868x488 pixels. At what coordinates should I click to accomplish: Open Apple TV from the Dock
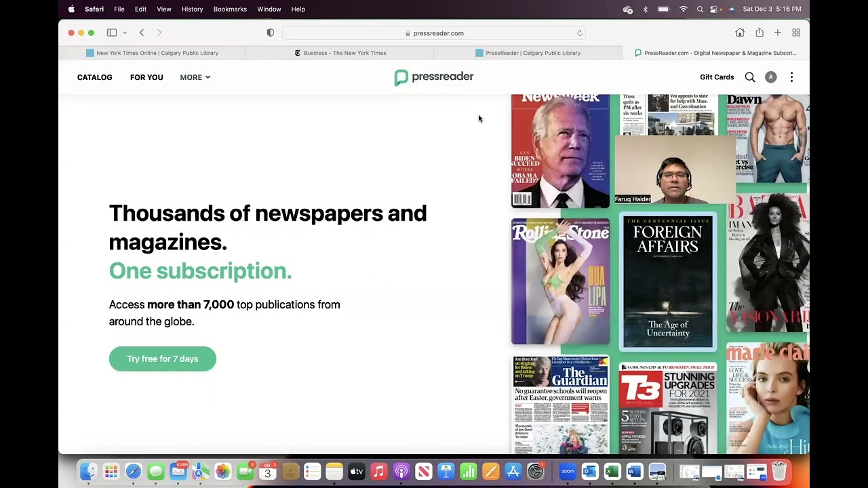(357, 471)
